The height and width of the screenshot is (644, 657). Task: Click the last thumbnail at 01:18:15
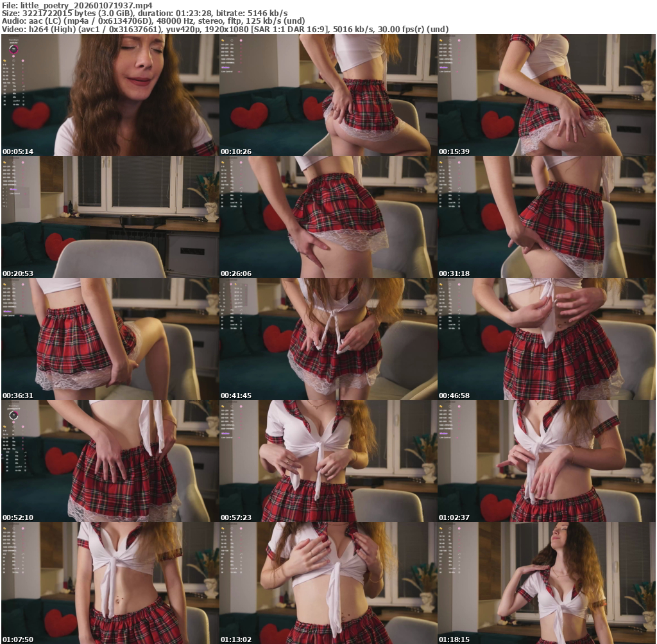tap(546, 583)
